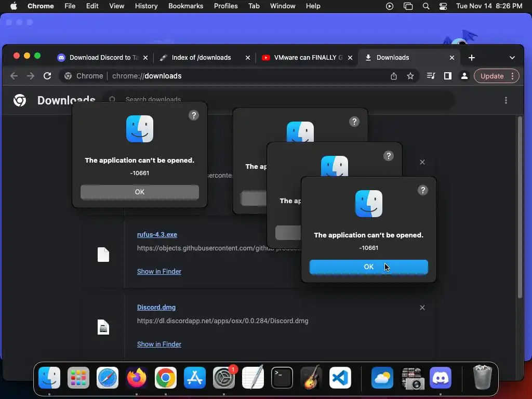Open Launchpad from the Dock
Screen dimensions: 532x399
point(78,378)
